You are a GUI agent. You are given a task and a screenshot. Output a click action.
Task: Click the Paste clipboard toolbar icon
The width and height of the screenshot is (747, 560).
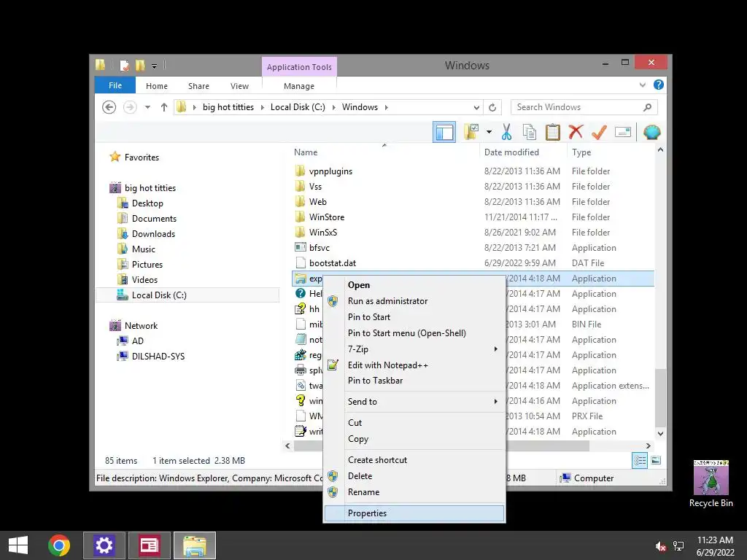tap(553, 132)
